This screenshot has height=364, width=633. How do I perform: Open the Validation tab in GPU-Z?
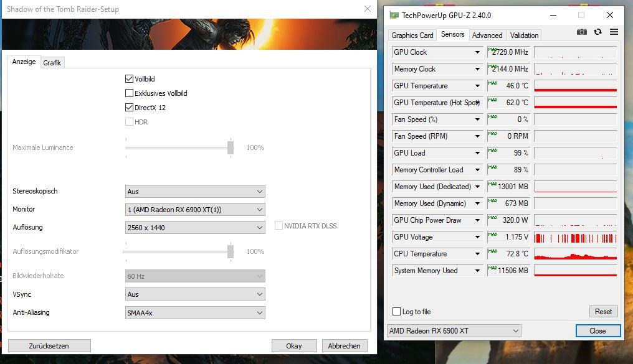[524, 35]
